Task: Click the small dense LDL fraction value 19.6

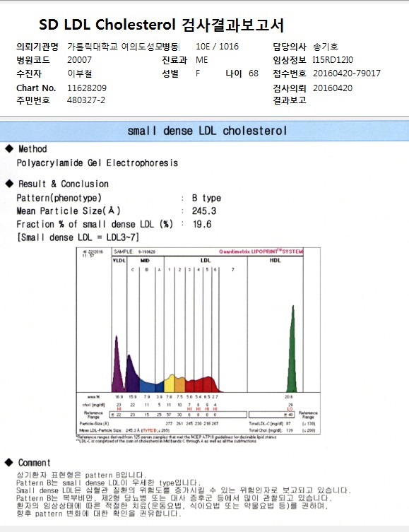Action: coord(202,224)
